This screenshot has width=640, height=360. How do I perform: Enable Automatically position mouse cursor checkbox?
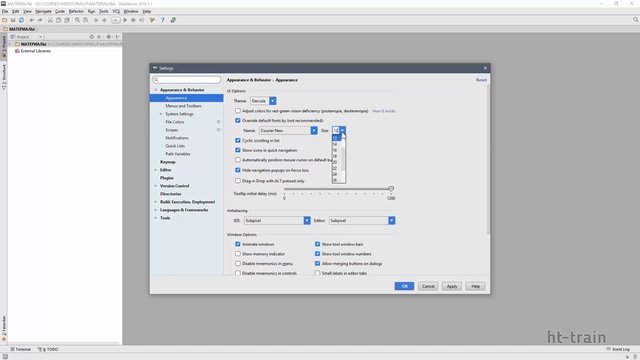(238, 160)
